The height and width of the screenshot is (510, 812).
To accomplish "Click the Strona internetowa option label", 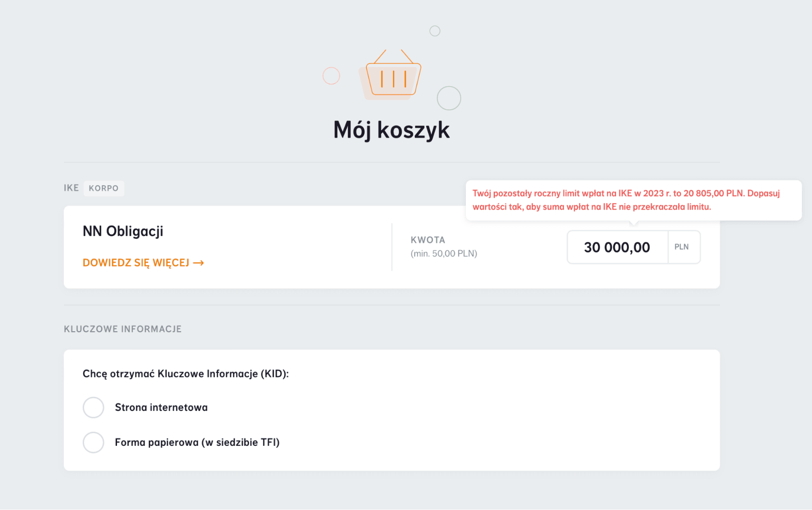I will point(161,407).
